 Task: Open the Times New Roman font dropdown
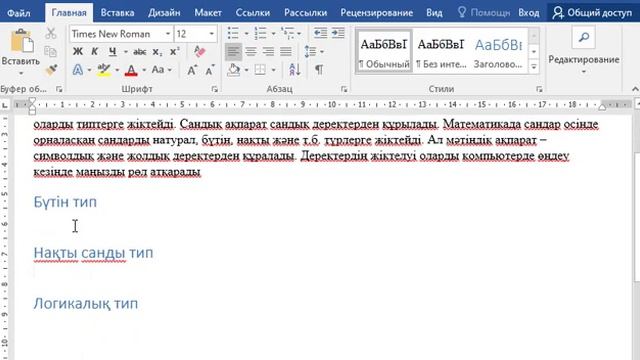tap(168, 34)
